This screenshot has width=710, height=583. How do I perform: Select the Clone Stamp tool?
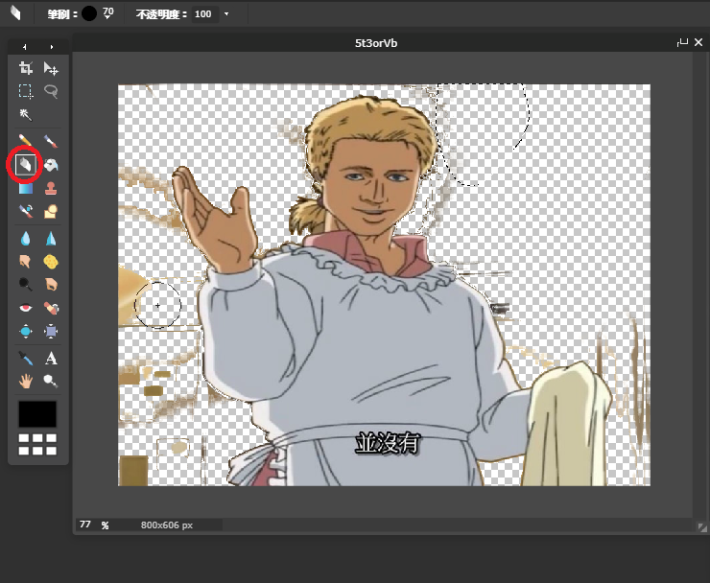(x=51, y=188)
